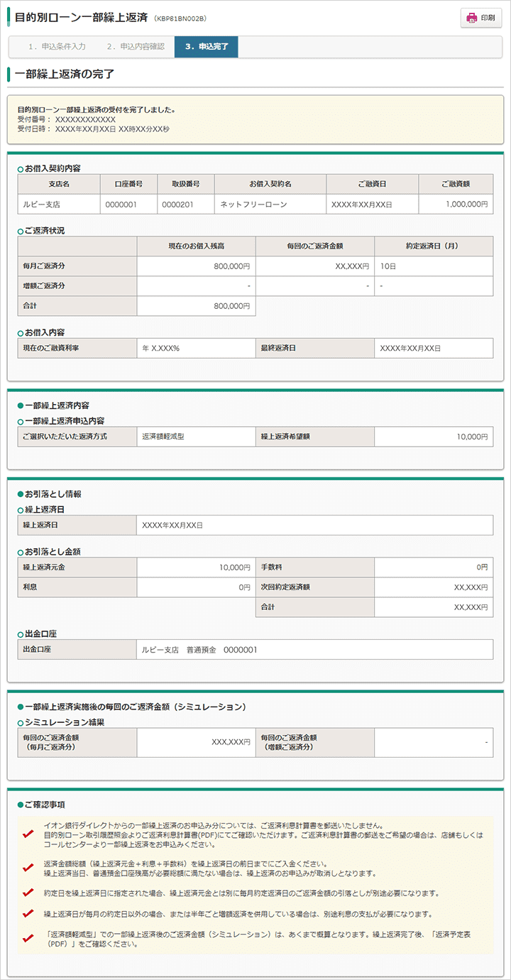Image resolution: width=511 pixels, height=980 pixels.
Task: Click the checkmark beside 繰上返済日が毎月の約定日以外 notice
Action: pos(28,913)
